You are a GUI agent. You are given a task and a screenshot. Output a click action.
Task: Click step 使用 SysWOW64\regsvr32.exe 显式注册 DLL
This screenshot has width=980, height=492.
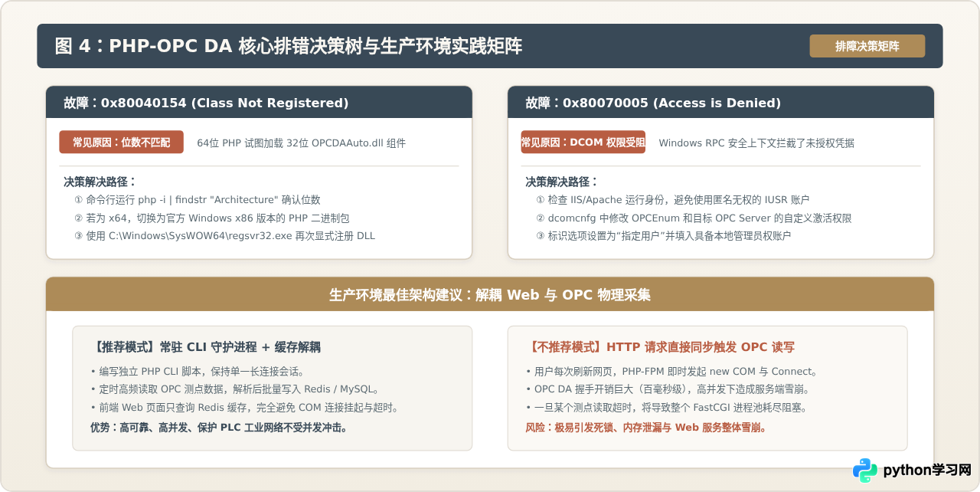[x=224, y=236]
